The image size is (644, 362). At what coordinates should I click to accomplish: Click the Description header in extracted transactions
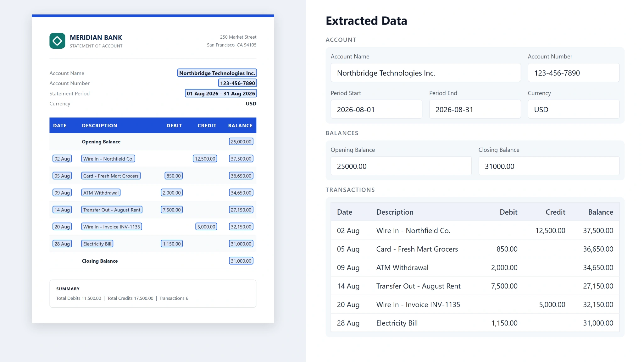[395, 212]
